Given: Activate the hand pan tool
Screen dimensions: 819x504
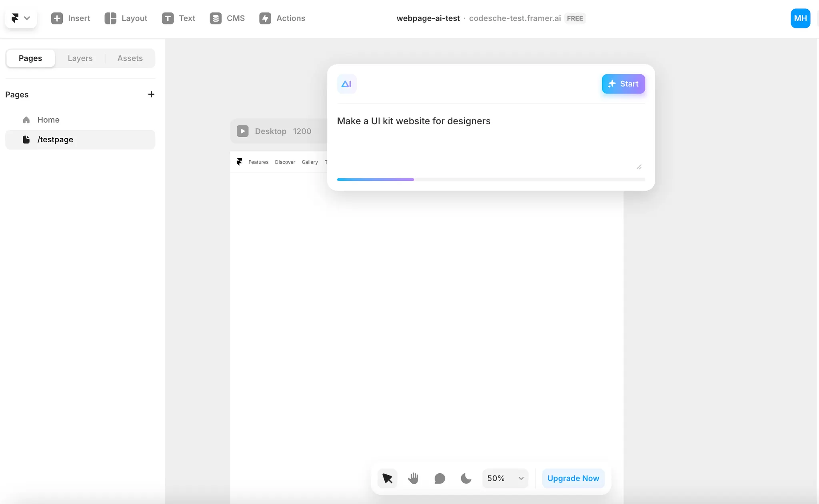Looking at the screenshot, I should (x=413, y=478).
